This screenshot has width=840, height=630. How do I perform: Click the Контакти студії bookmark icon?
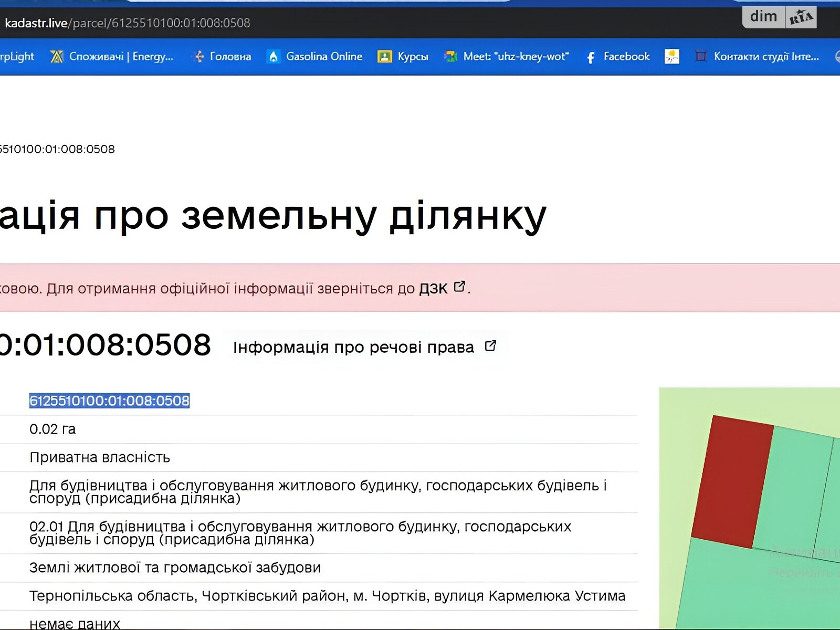700,56
